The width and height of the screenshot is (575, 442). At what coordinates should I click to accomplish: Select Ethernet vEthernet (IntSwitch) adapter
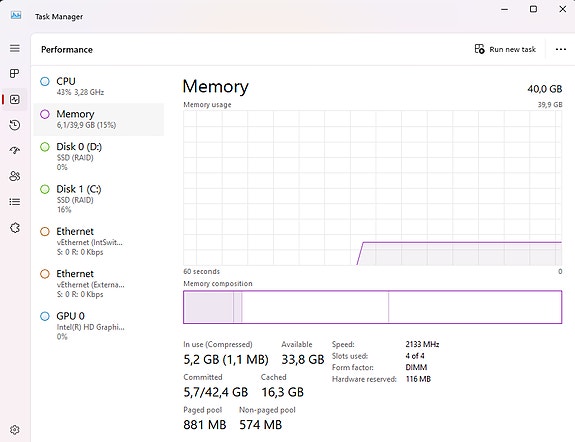[x=98, y=241]
